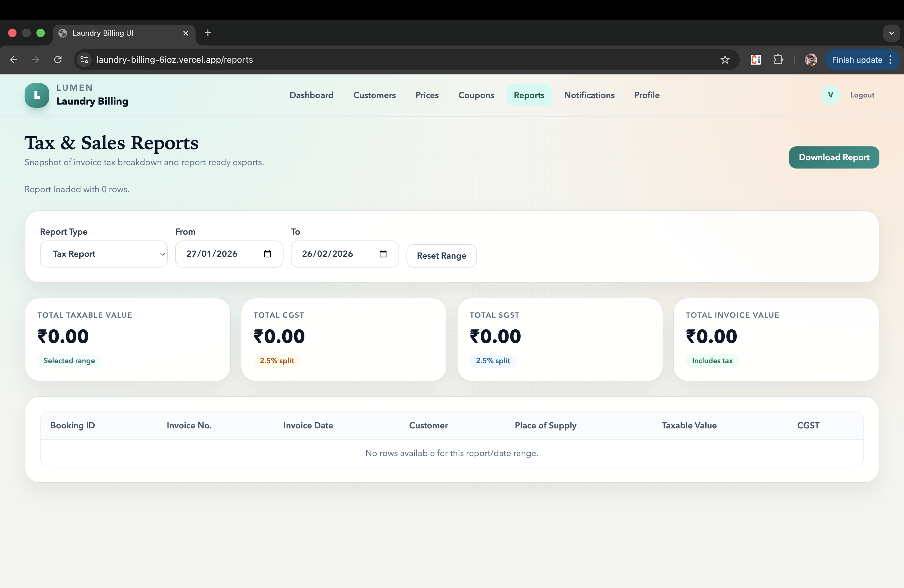
Task: Open the To date calendar picker icon
Action: pyautogui.click(x=383, y=254)
